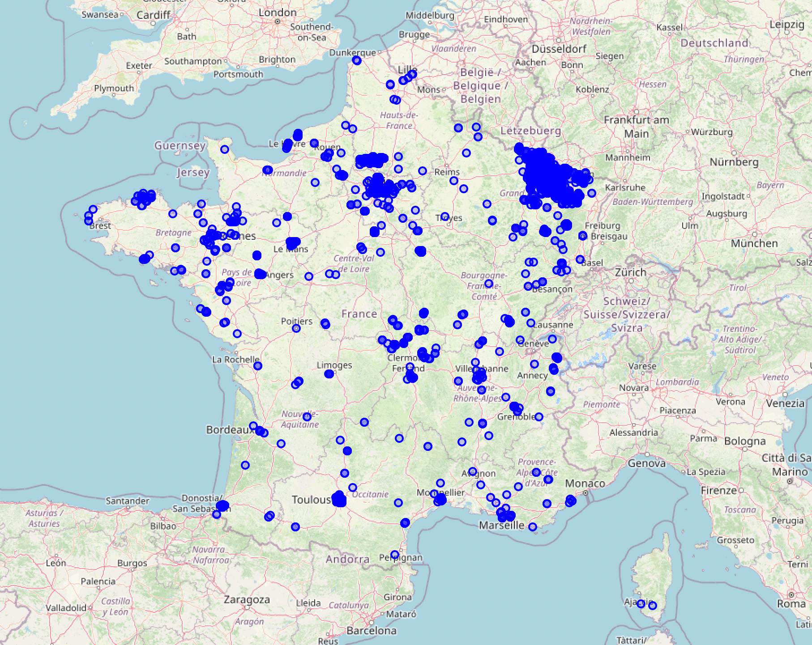Select the lone marker east of Jersey
Image resolution: width=812 pixels, height=645 pixels.
click(x=225, y=149)
